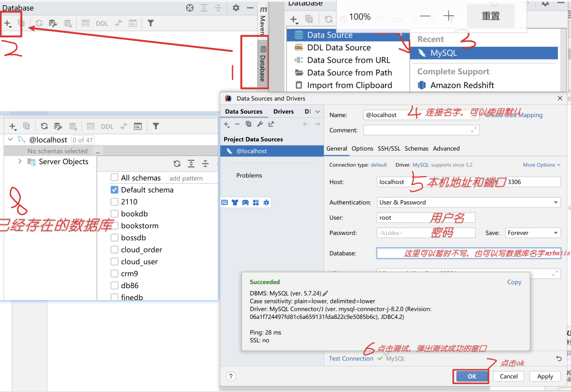
Task: Open the tabs overflow dropdown chevron
Action: point(317,112)
